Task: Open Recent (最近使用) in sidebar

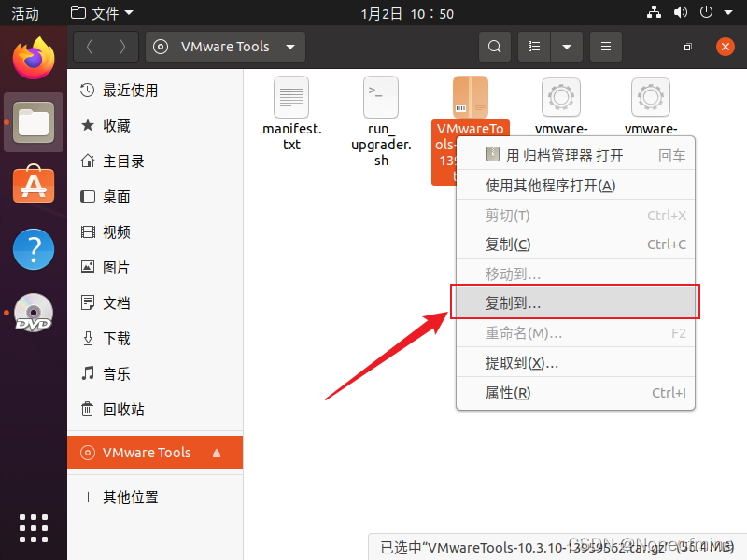Action: pos(155,91)
